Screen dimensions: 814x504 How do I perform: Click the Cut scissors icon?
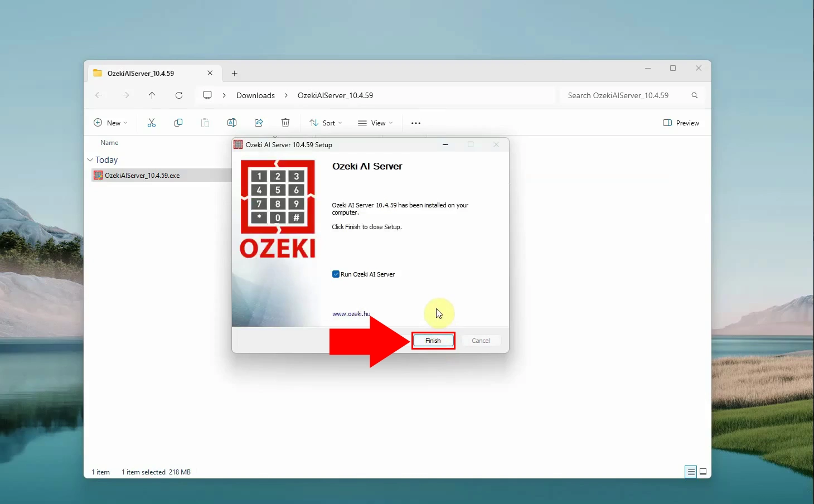point(152,123)
